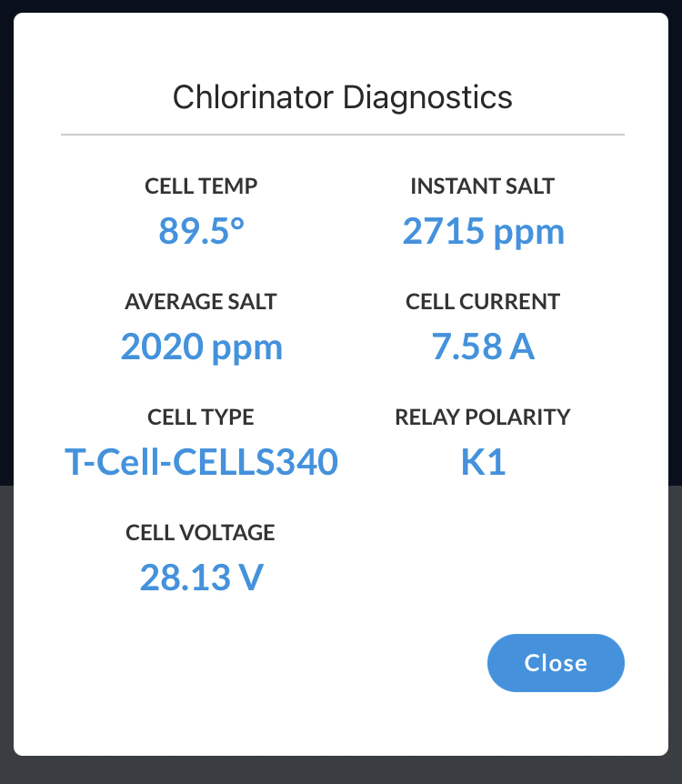Click the gray backdrop below the dialog
Image resolution: width=682 pixels, height=784 pixels.
pyautogui.click(x=341, y=770)
